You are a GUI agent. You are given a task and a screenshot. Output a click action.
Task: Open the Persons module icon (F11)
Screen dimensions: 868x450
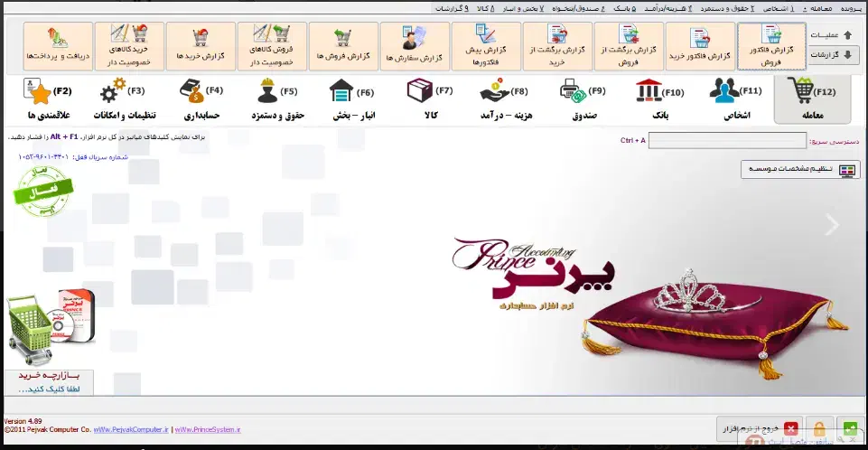click(723, 93)
